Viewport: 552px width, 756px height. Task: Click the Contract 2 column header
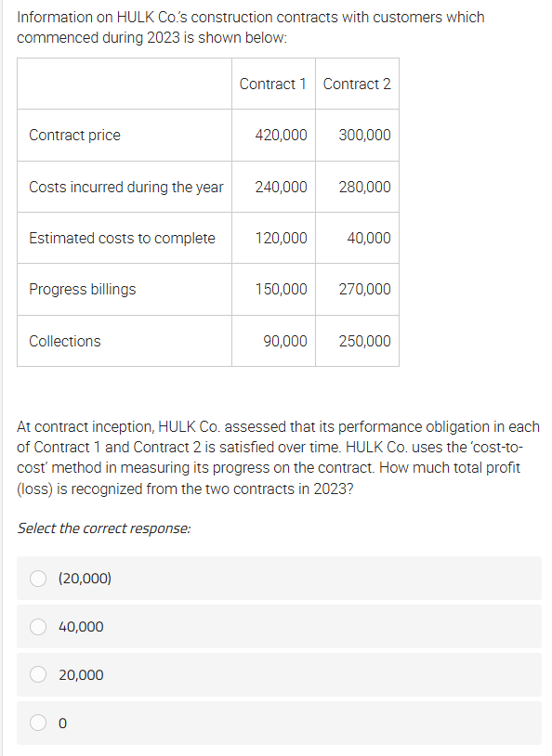click(x=357, y=84)
